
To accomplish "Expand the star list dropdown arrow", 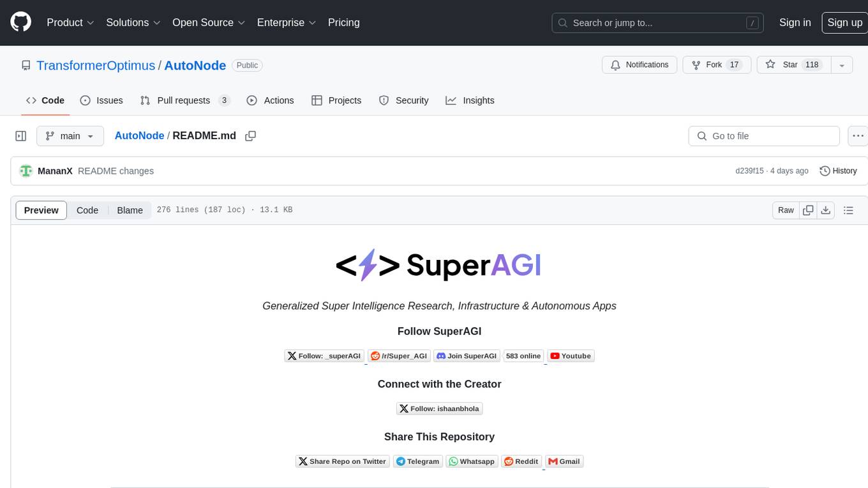I will pos(842,65).
